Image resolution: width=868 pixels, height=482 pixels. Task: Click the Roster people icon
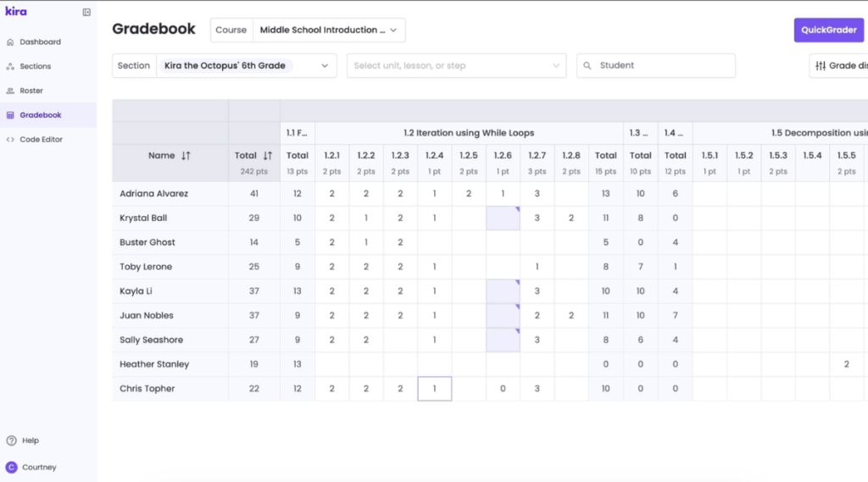point(10,91)
